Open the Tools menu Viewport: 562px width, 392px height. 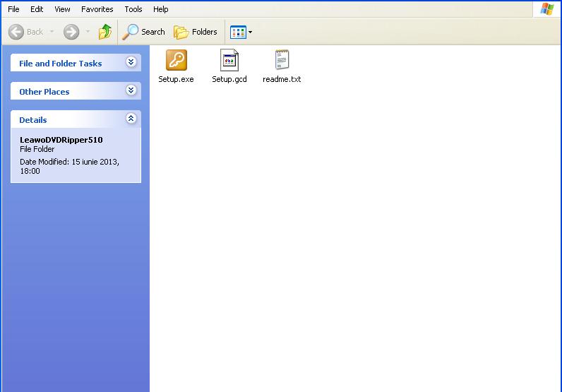point(133,9)
